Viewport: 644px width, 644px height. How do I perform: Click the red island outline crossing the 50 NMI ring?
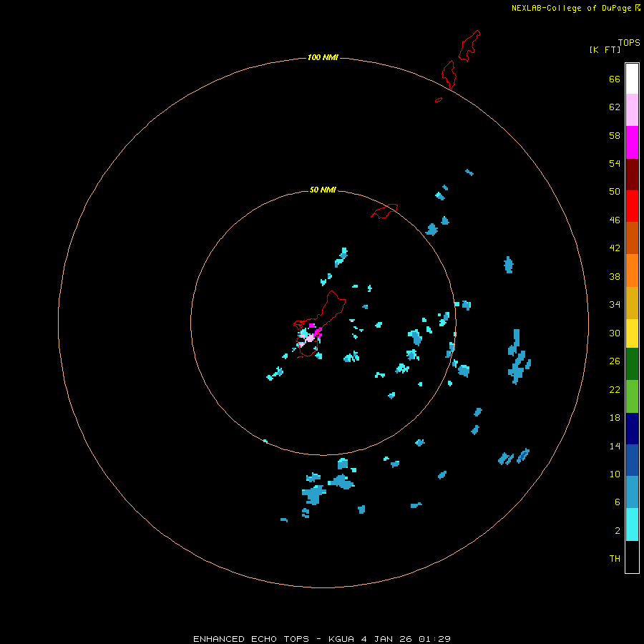(x=384, y=211)
